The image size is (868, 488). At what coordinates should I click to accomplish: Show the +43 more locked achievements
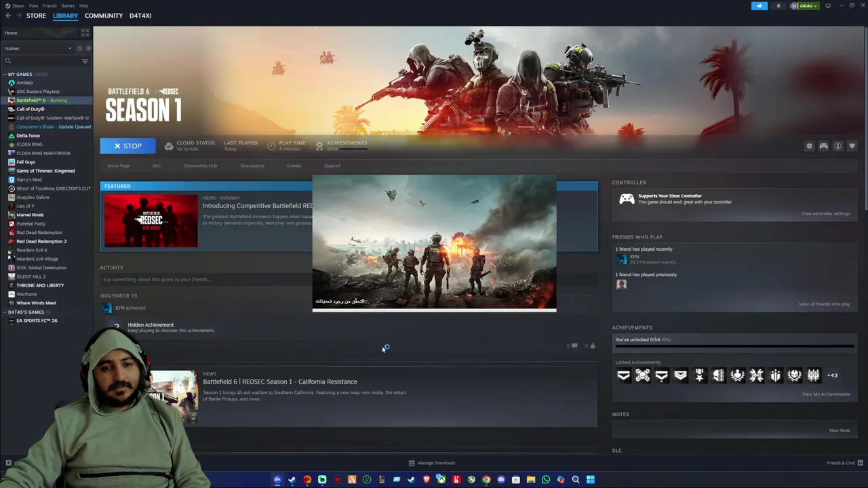[832, 375]
